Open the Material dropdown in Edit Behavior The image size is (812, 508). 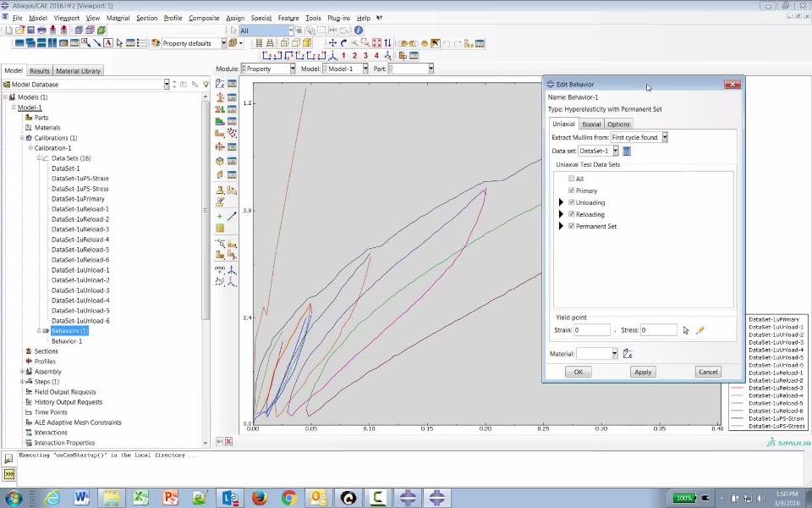click(614, 354)
